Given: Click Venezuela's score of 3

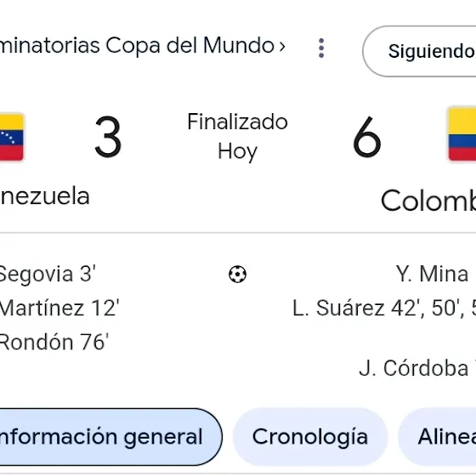Looking at the screenshot, I should click(108, 137).
